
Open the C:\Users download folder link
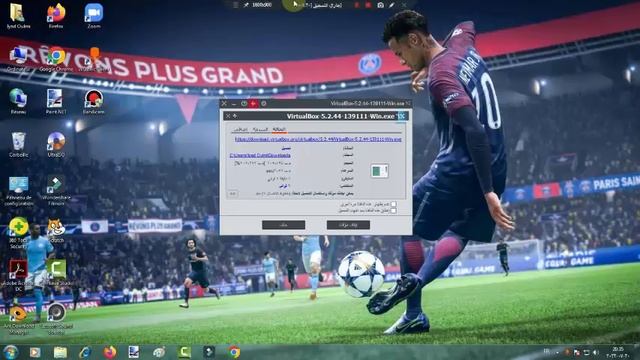260,155
